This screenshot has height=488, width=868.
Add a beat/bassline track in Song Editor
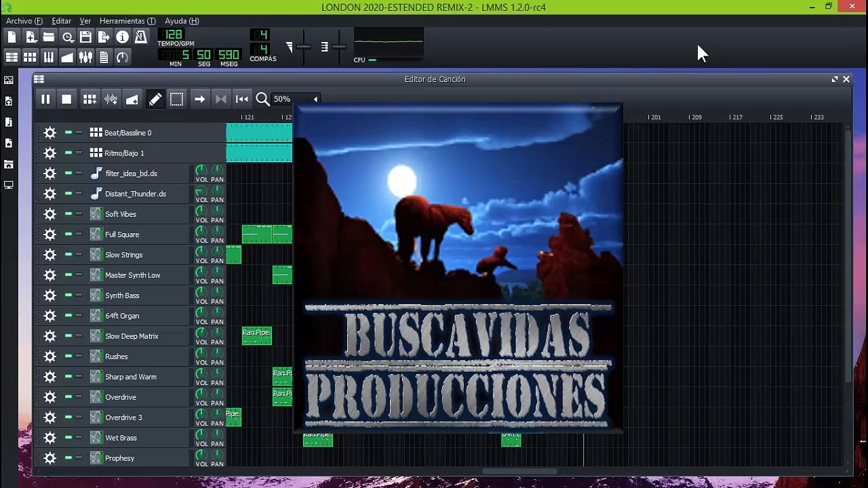[x=90, y=99]
